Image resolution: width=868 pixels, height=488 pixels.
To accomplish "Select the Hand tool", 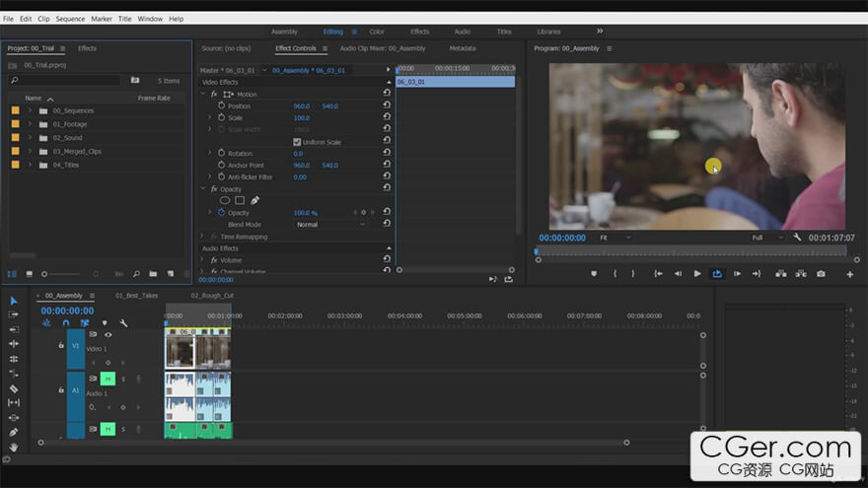I will (x=14, y=447).
